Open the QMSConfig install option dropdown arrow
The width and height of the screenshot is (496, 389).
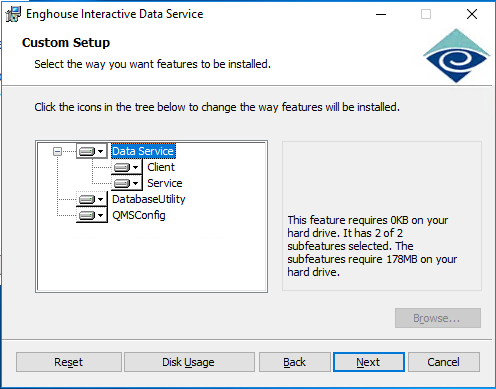[x=100, y=215]
